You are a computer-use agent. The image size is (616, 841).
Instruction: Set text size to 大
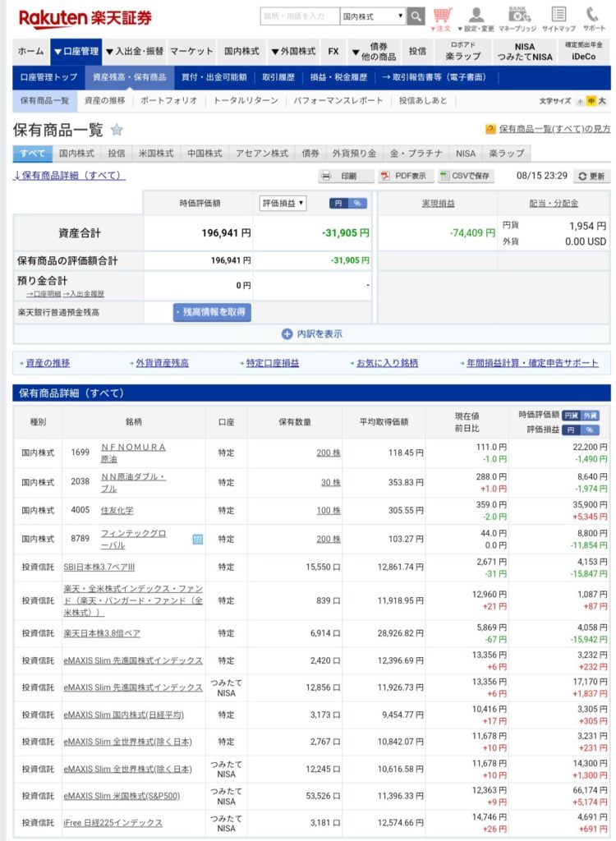coord(602,101)
